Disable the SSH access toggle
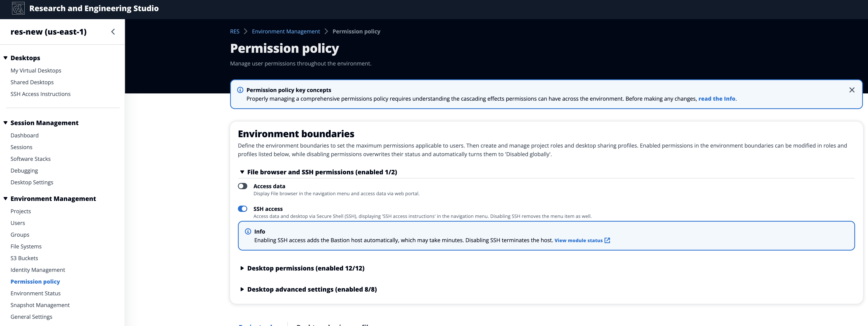This screenshot has height=326, width=868. point(242,209)
